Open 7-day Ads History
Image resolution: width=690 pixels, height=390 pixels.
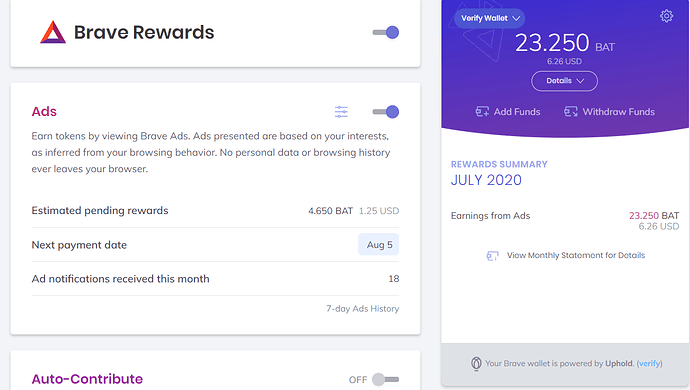[x=363, y=309]
